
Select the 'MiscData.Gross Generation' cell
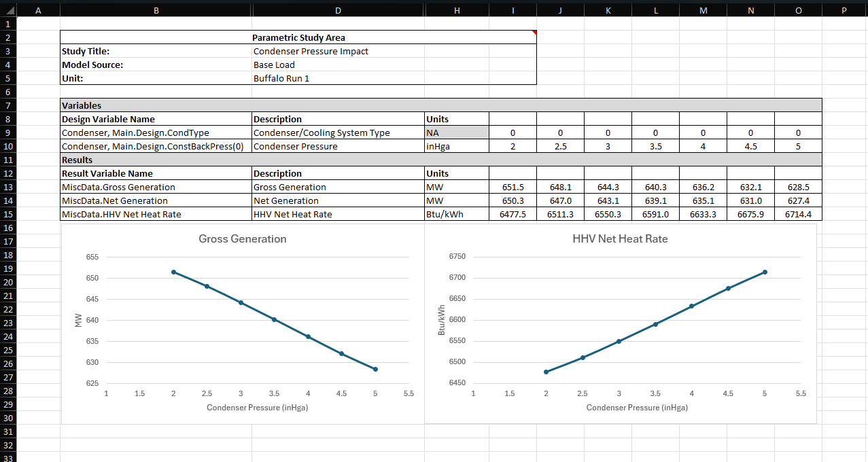[x=156, y=187]
